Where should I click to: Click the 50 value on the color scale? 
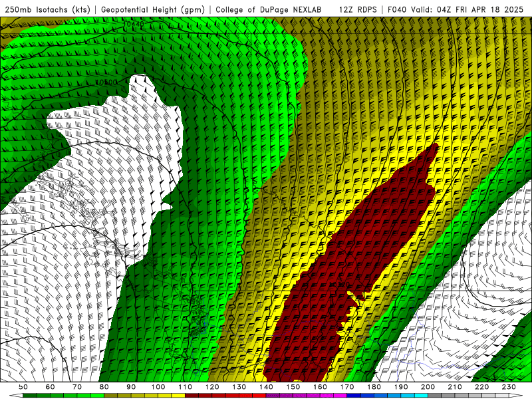click(23, 387)
